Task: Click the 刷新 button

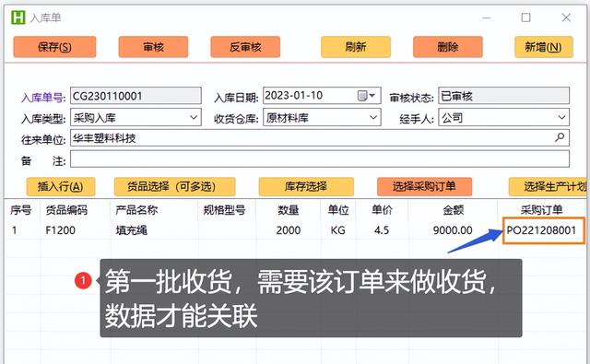Action: 356,47
